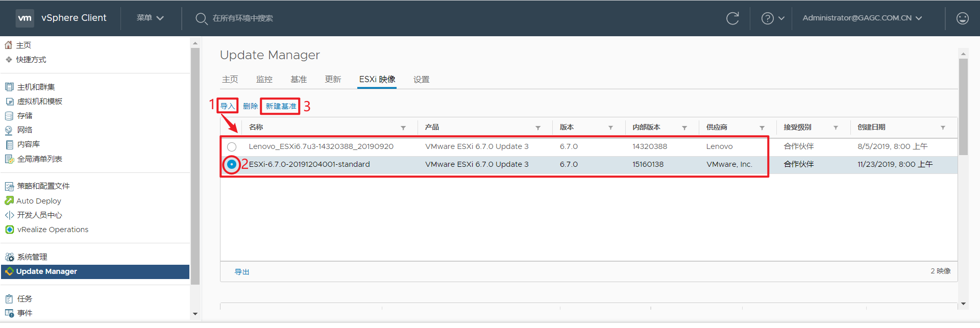Screen dimensions: 980x328
Task: Open 主机和群集 in the sidebar
Action: [36, 87]
